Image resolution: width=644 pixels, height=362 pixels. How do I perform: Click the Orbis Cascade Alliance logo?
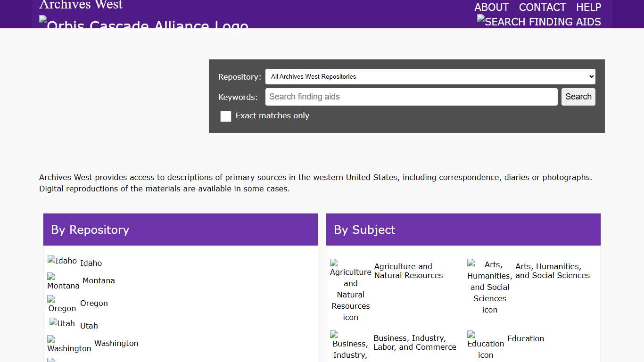click(x=144, y=24)
